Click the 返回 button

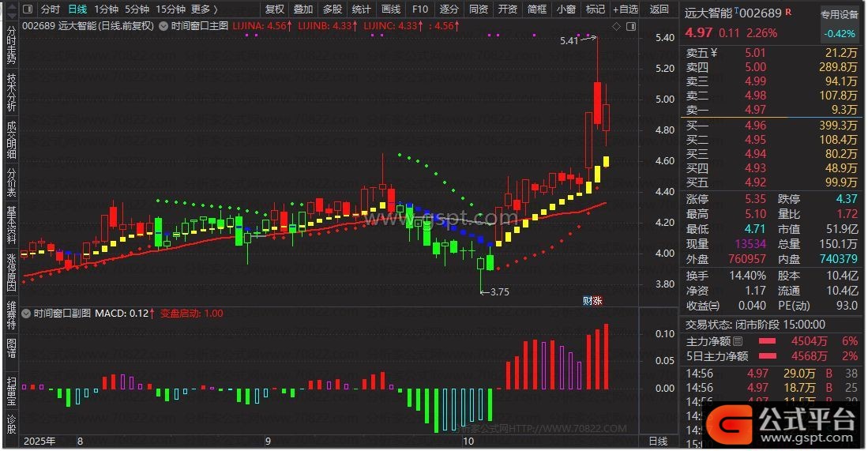coord(659,9)
